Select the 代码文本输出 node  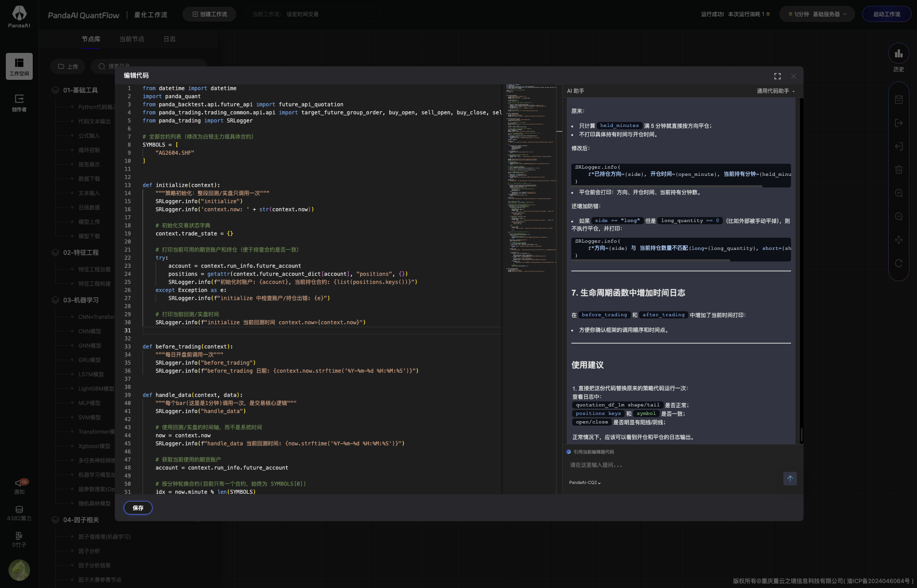(x=94, y=122)
